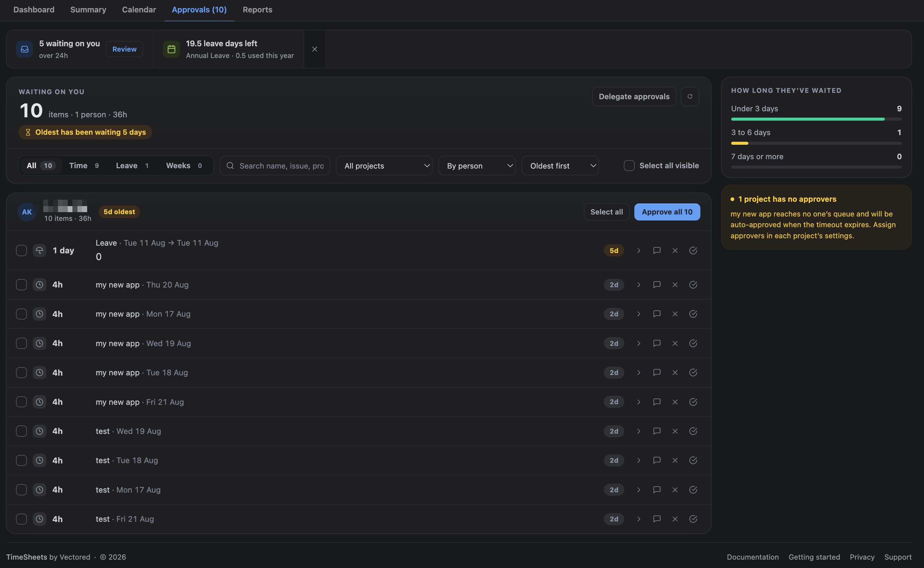Approve my new app Thu 20 Aug entry
The width and height of the screenshot is (924, 568).
pos(693,285)
